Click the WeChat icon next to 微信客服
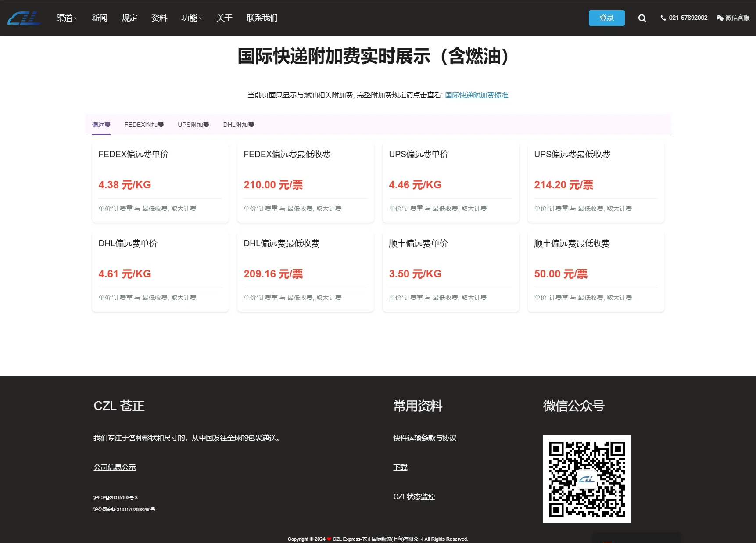This screenshot has width=756, height=543. 720,18
